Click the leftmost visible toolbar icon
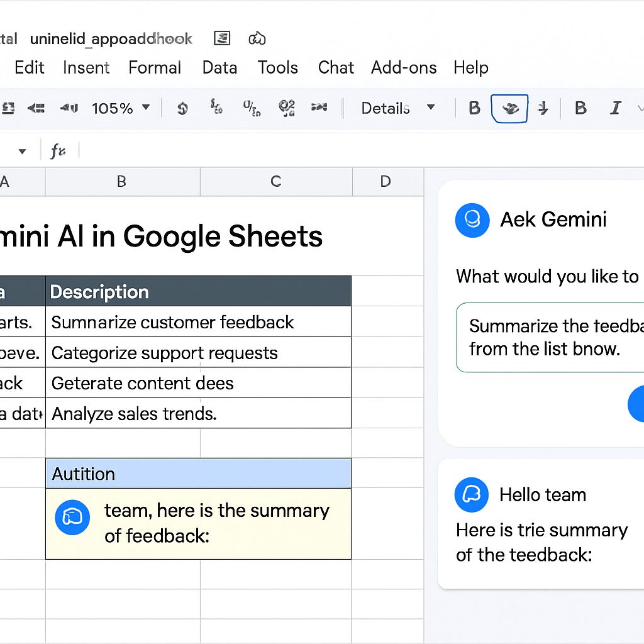 pos(8,108)
